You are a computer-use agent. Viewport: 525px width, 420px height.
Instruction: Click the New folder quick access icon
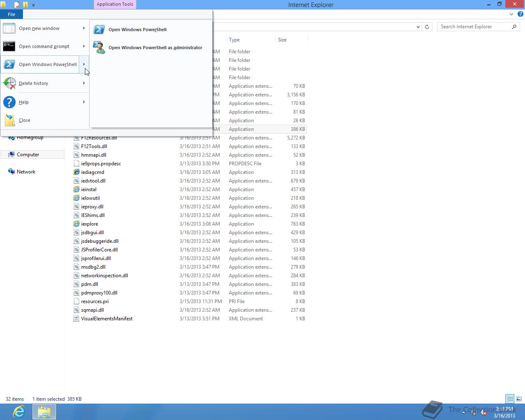[25, 5]
